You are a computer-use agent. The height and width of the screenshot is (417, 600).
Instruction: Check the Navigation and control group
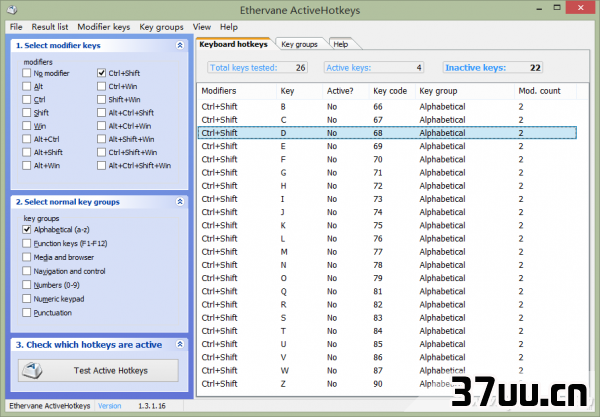26,271
